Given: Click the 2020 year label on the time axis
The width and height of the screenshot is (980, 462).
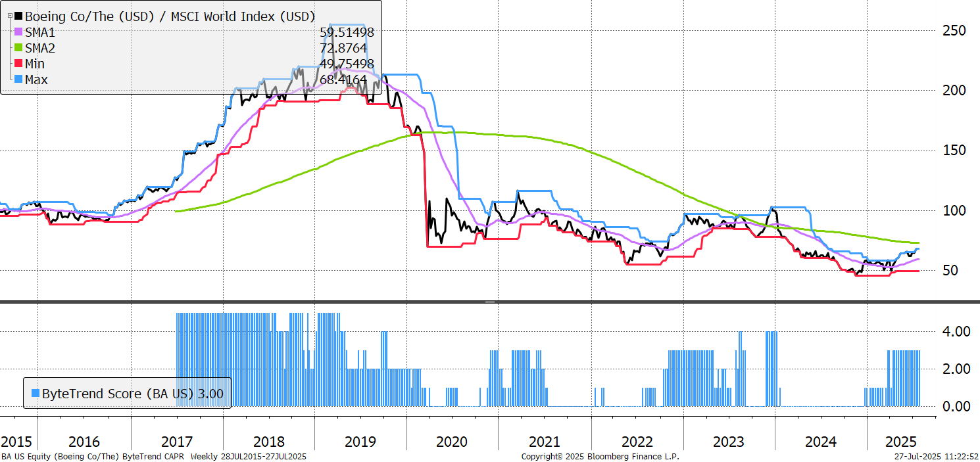Looking at the screenshot, I should 452,442.
